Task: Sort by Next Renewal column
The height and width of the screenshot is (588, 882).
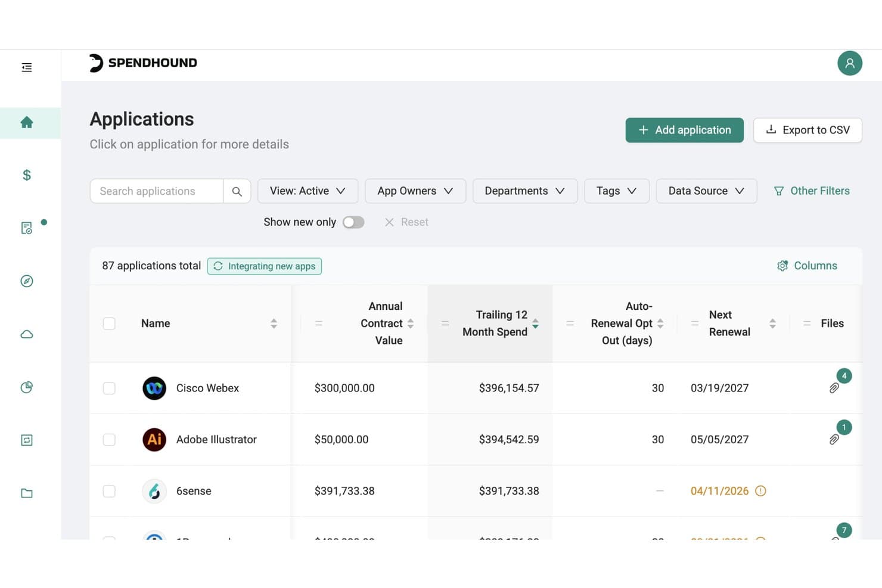Action: point(772,323)
